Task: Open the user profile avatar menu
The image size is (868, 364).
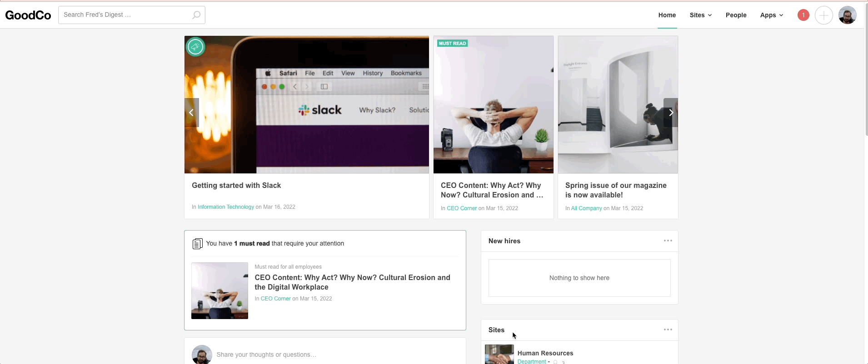Action: click(x=847, y=15)
